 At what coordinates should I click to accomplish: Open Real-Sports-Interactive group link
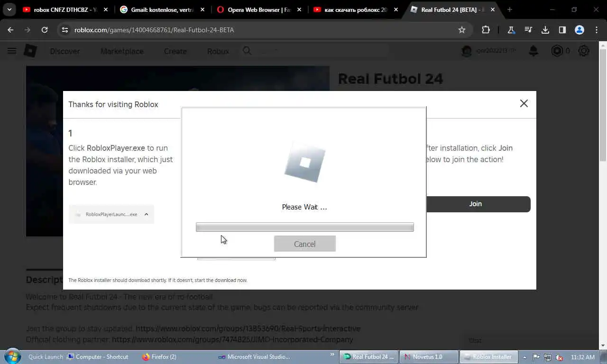point(248,328)
